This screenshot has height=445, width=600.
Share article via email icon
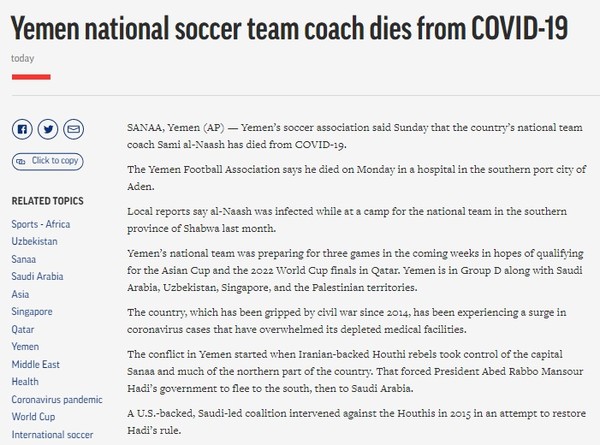73,129
